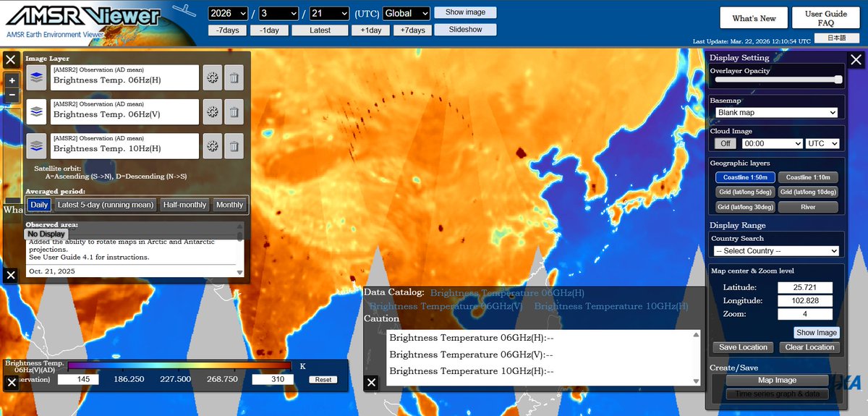Advance by +1day

370,30
